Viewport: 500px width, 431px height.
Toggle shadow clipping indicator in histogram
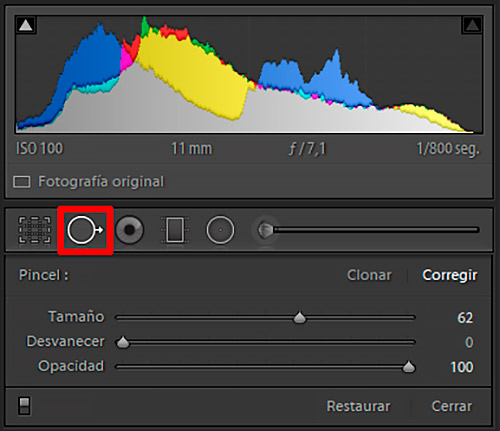click(x=26, y=25)
